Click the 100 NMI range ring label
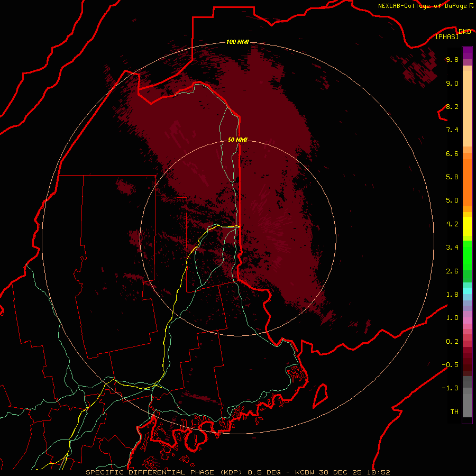Image resolution: width=476 pixels, height=476 pixels. [237, 42]
